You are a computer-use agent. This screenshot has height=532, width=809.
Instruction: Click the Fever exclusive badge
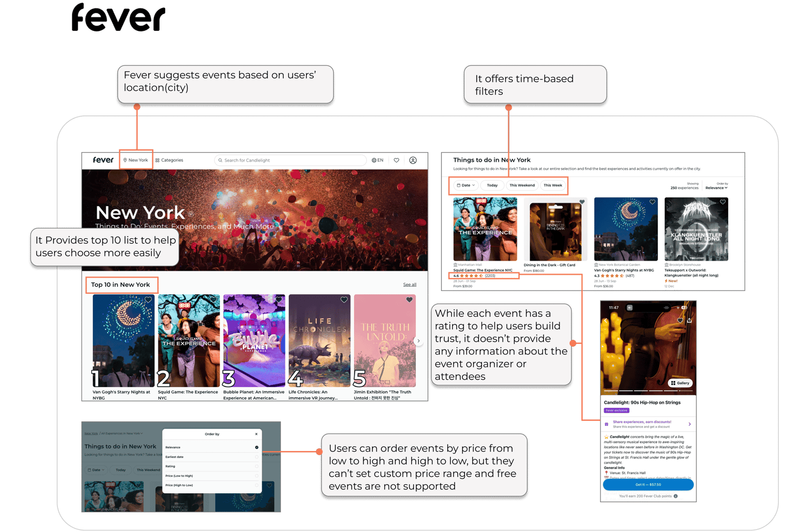[x=616, y=411]
